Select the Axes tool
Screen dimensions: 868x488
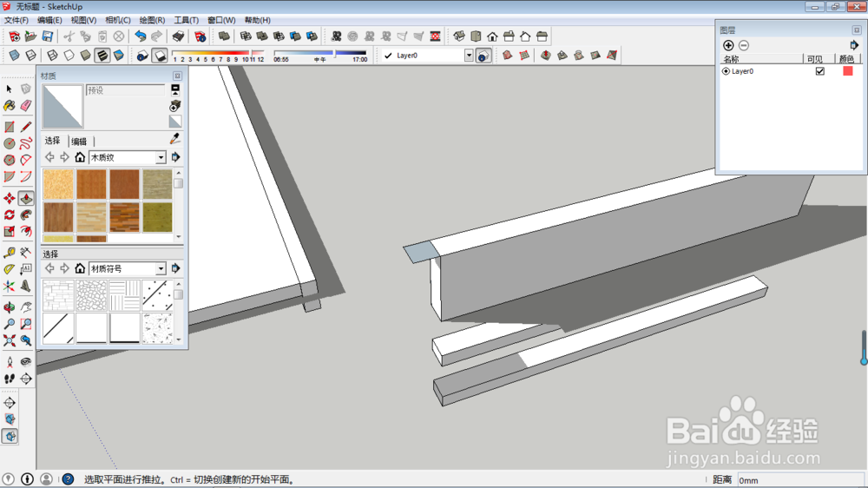[x=9, y=286]
